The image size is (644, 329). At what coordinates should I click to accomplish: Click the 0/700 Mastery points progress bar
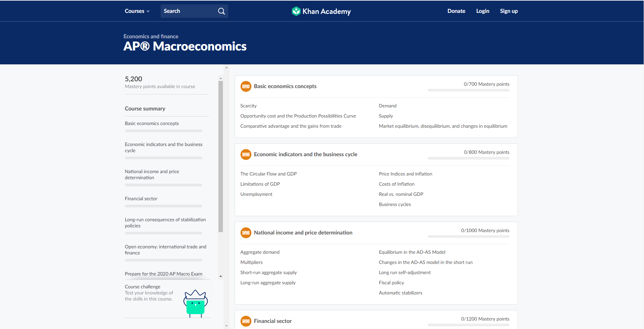point(469,90)
